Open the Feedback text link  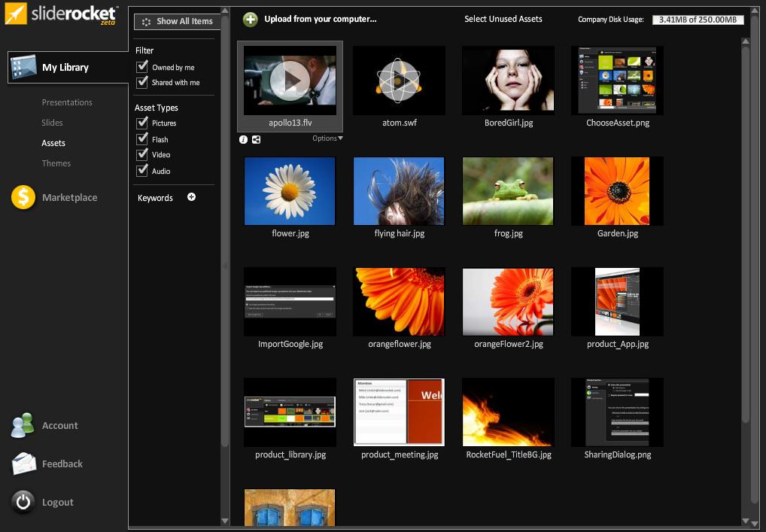pyautogui.click(x=62, y=464)
